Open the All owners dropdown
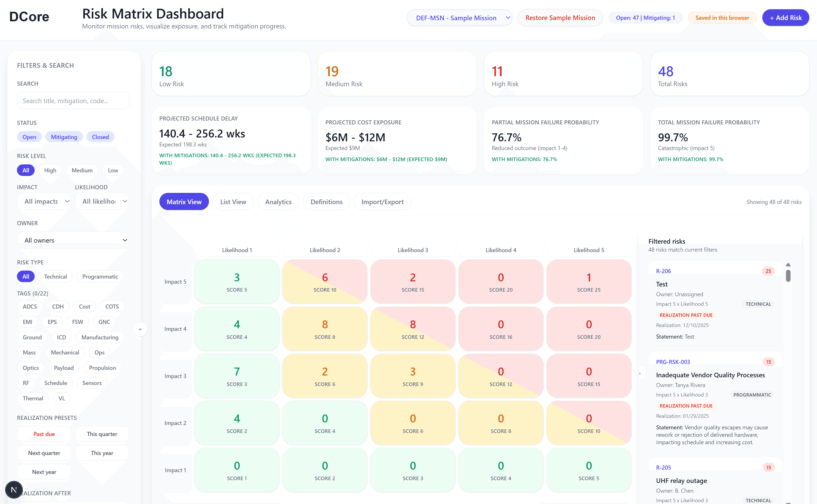This screenshot has height=504, width=817. tap(73, 240)
